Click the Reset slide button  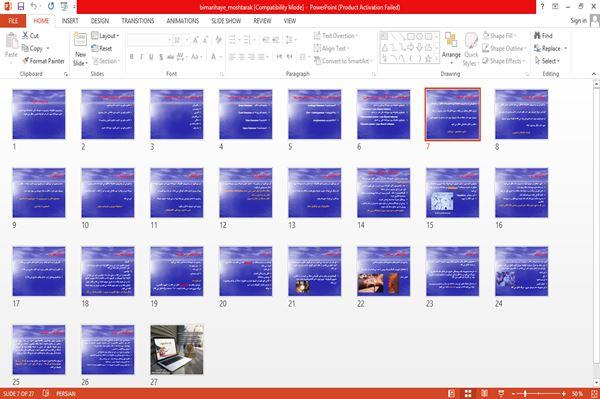click(102, 48)
